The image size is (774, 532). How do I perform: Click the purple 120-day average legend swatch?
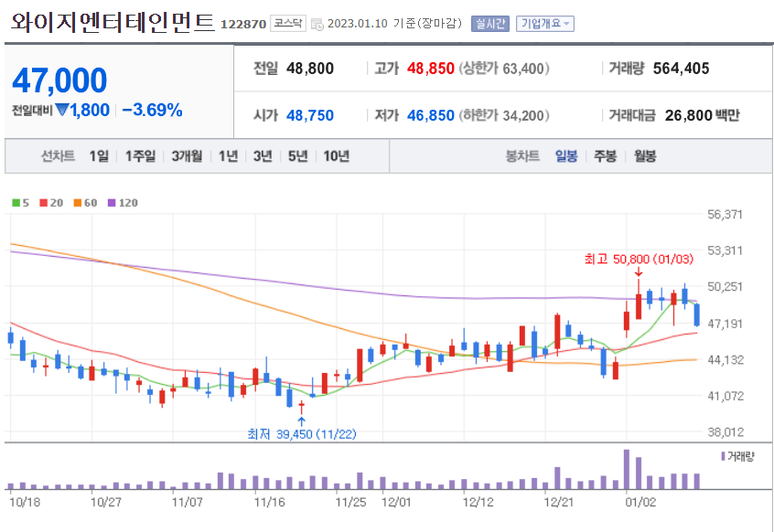[112, 203]
